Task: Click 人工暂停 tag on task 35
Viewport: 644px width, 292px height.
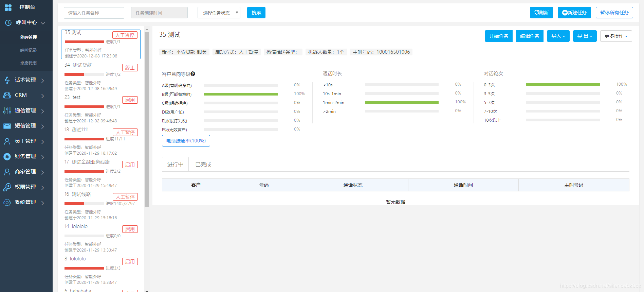Action: [125, 35]
